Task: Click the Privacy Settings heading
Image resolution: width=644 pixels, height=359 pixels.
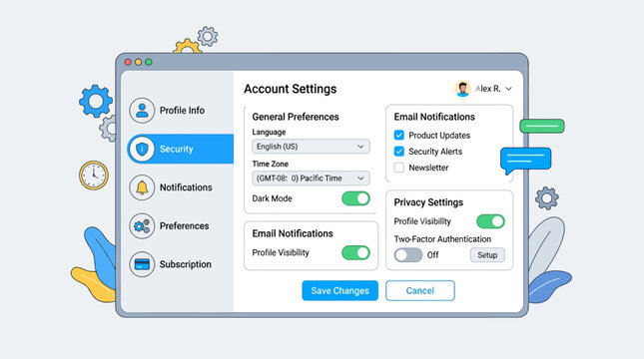Action: coord(428,202)
